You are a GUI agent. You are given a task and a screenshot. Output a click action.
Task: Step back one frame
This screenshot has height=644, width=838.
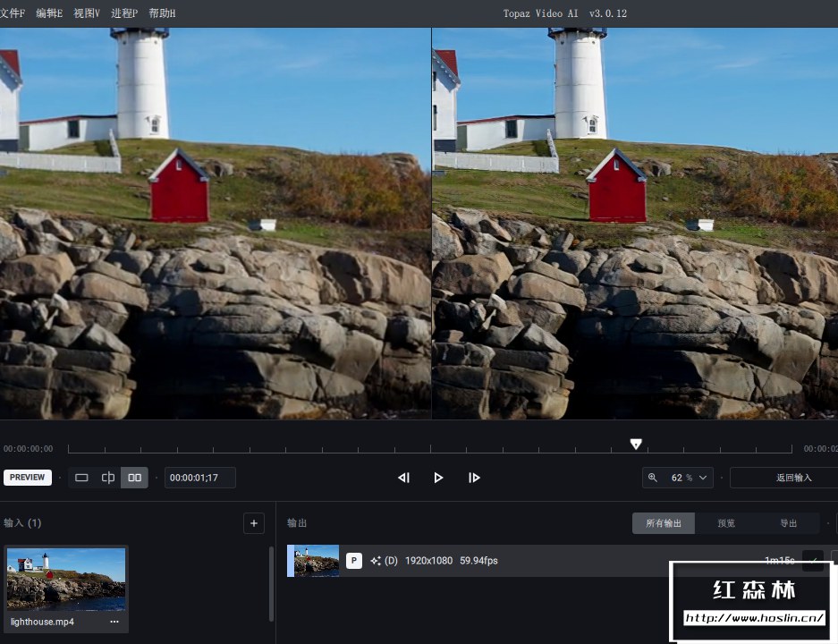tap(403, 478)
